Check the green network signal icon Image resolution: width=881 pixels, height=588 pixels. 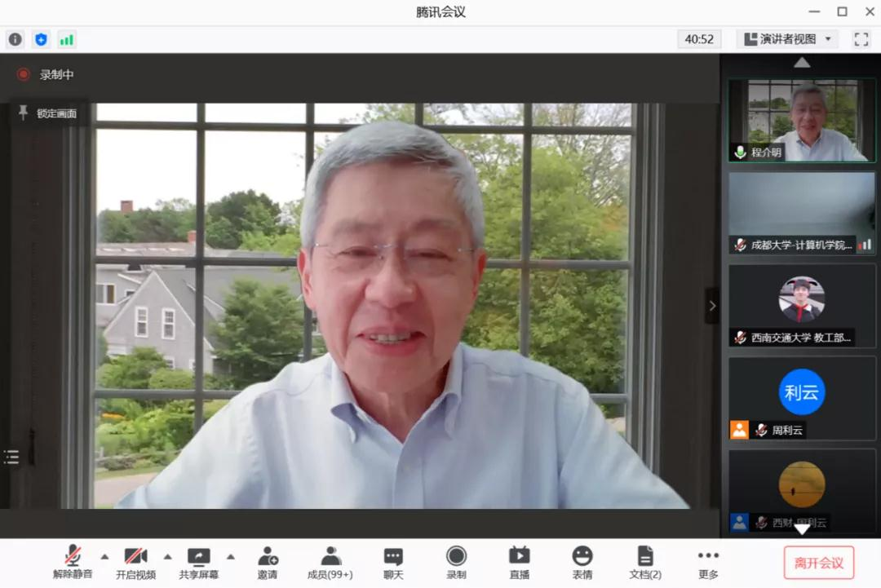click(x=66, y=39)
